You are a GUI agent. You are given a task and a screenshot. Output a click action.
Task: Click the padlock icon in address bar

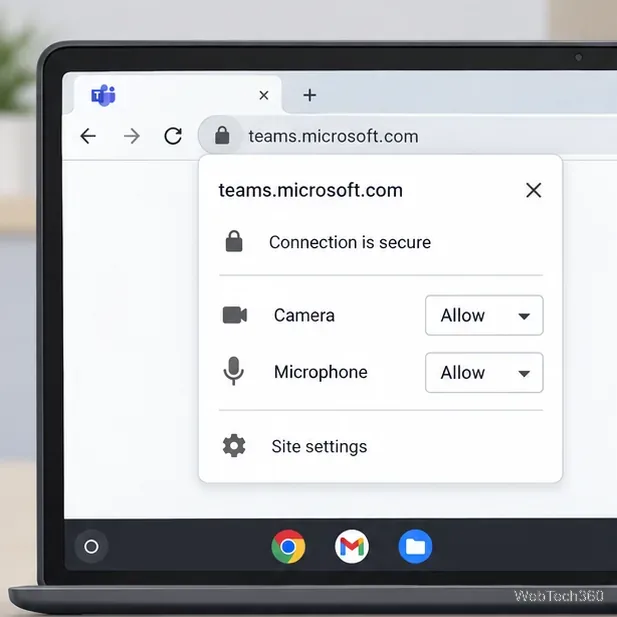click(222, 135)
